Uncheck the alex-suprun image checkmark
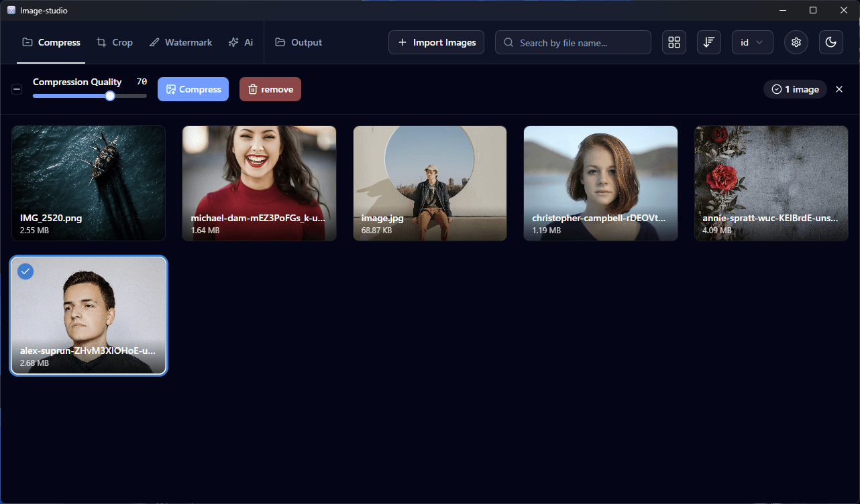Screen dimensions: 860x504 click(25, 271)
